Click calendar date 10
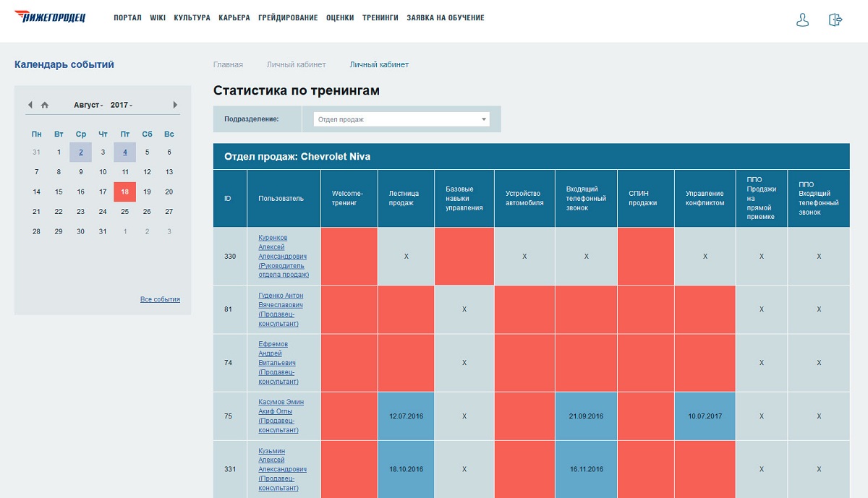Screen dimensions: 868x498 click(103, 172)
